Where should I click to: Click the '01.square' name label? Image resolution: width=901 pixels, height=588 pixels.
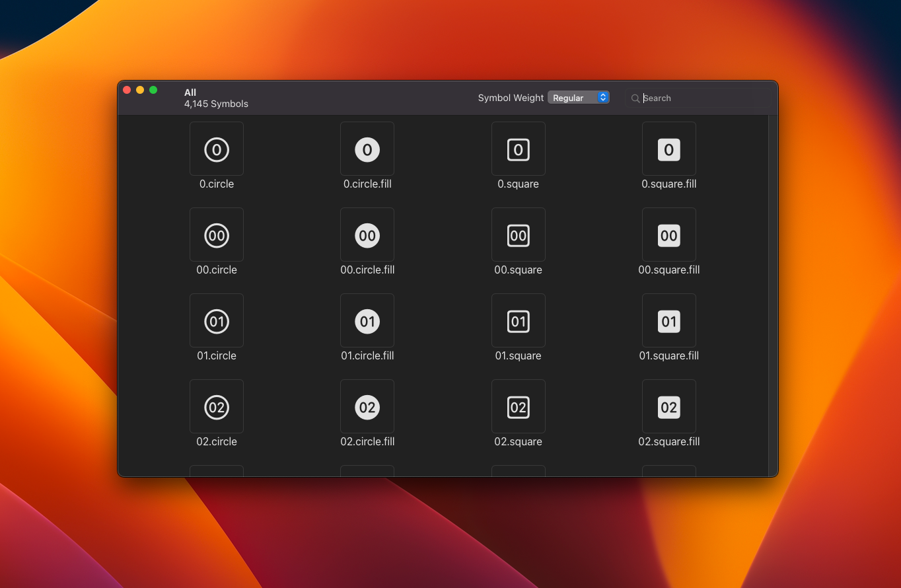519,356
